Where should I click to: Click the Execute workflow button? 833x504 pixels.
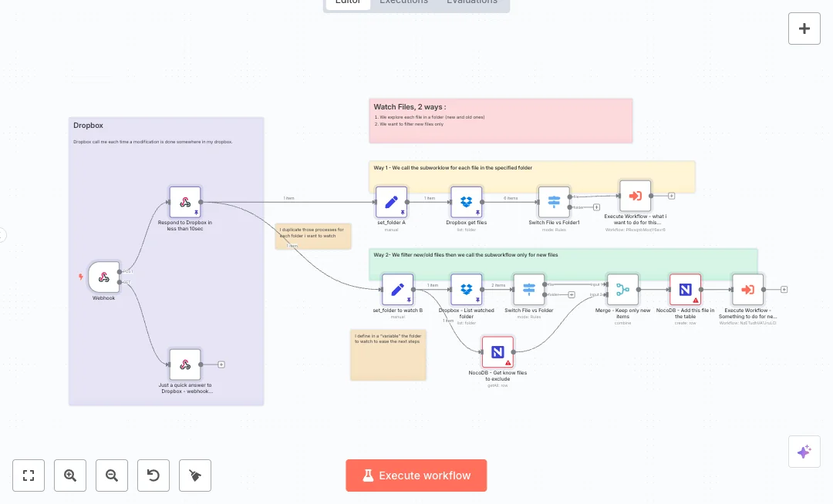pyautogui.click(x=416, y=475)
